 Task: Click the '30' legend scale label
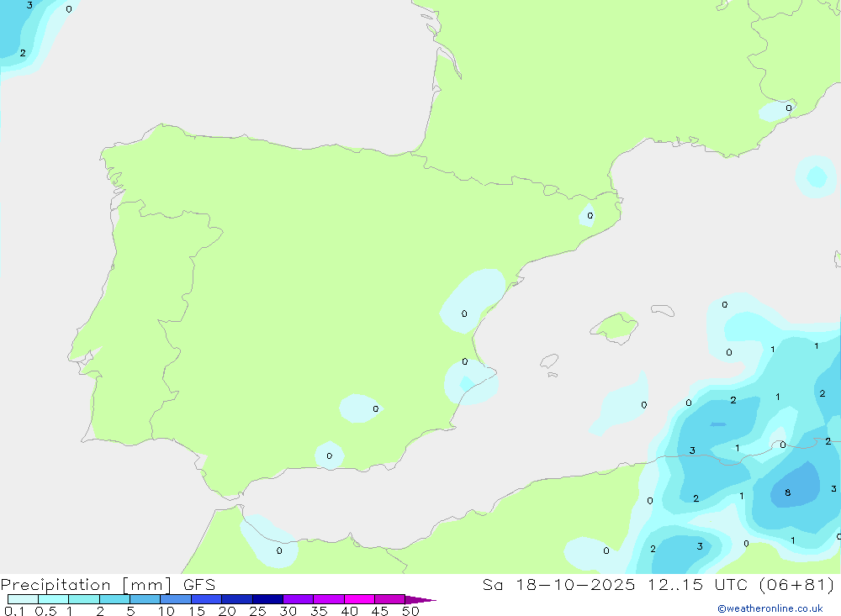288,611
